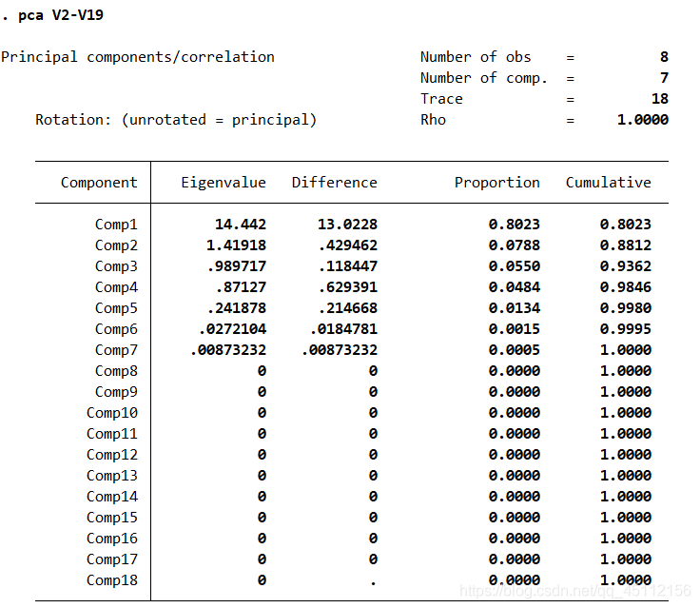The width and height of the screenshot is (700, 608).
Task: Click the 'Component' column header
Action: (x=99, y=183)
